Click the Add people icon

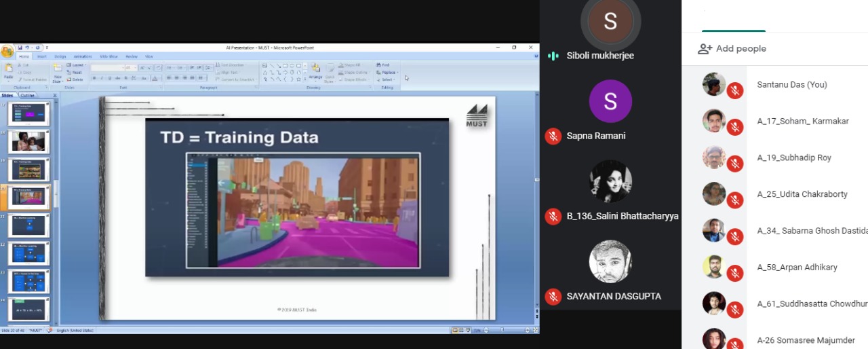[705, 49]
